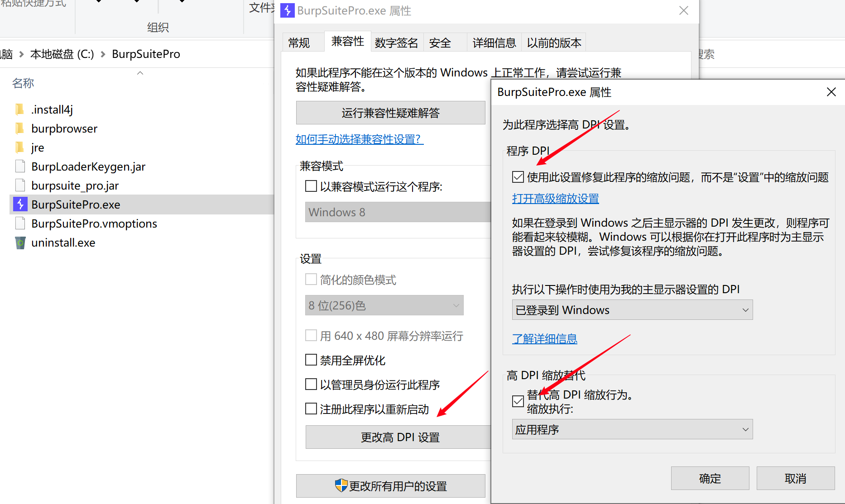The image size is (845, 504).
Task: Click the .install4j folder icon
Action: (19, 109)
